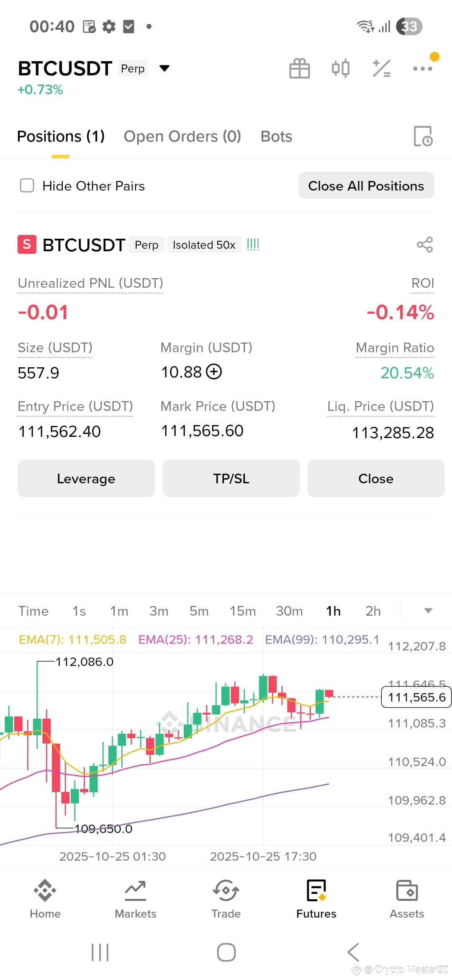This screenshot has width=452, height=980.
Task: Tap the red S short badge
Action: [27, 245]
